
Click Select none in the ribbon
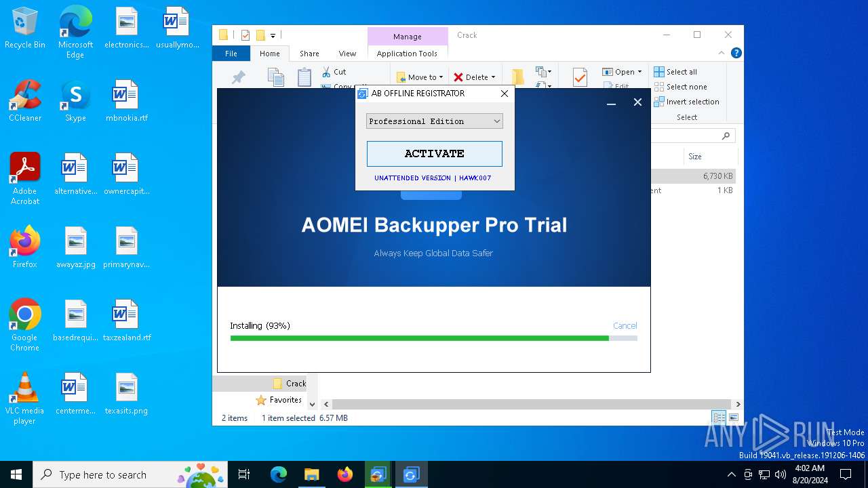point(680,87)
